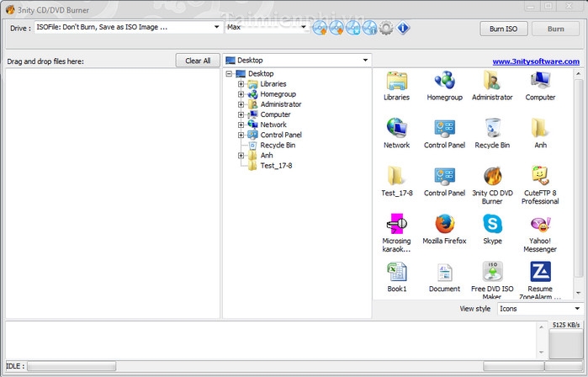Select the 3nity CD DVD Burner shortcut icon

coord(492,176)
